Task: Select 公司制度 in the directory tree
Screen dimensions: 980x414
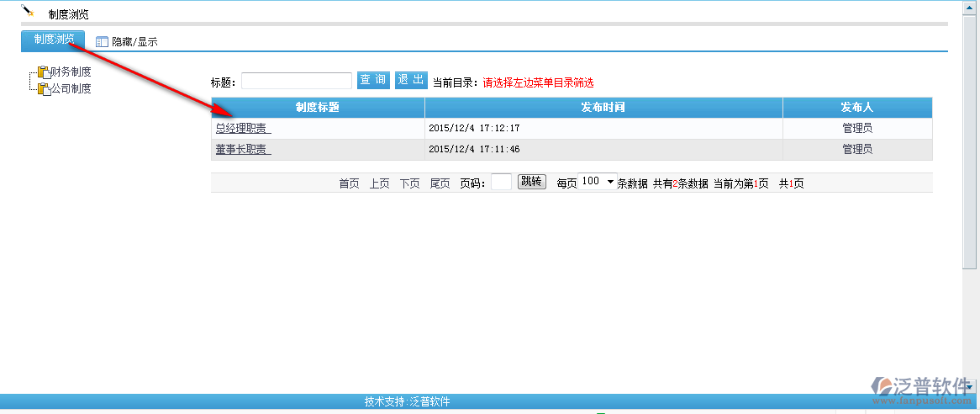Action: coord(71,88)
